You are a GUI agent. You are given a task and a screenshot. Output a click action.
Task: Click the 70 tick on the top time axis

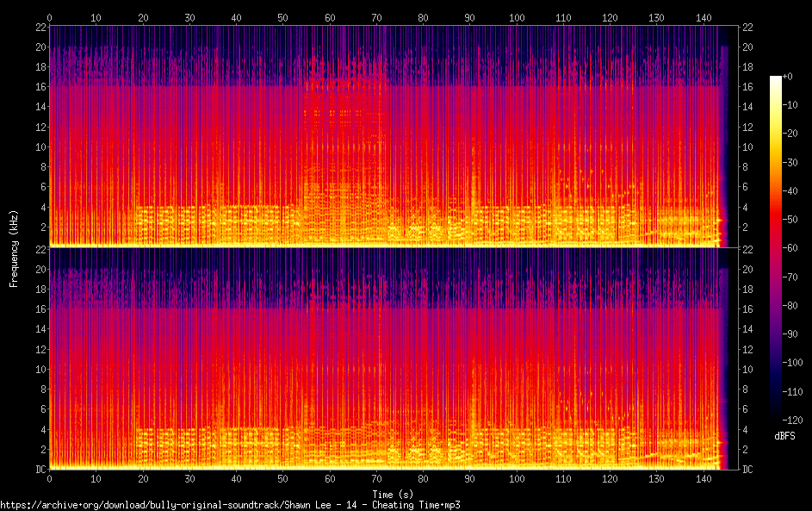click(x=376, y=17)
